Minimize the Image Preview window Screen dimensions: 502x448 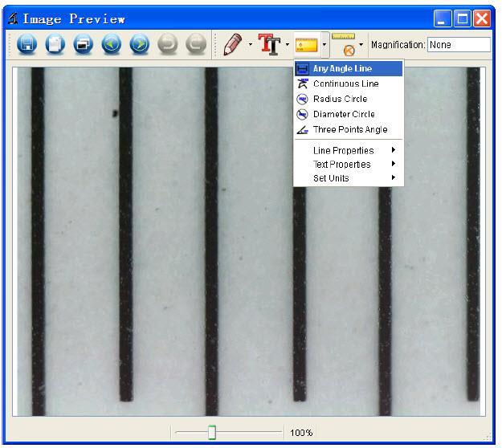coord(443,18)
